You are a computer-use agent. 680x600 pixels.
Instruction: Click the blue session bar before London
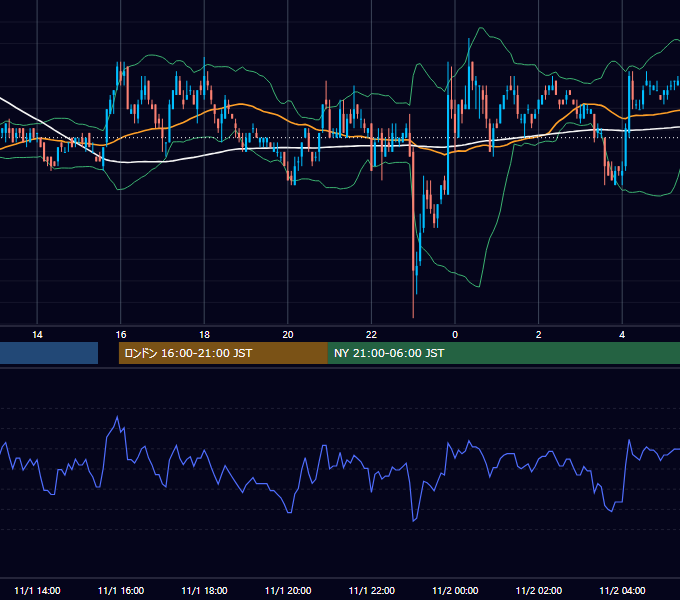pos(49,353)
